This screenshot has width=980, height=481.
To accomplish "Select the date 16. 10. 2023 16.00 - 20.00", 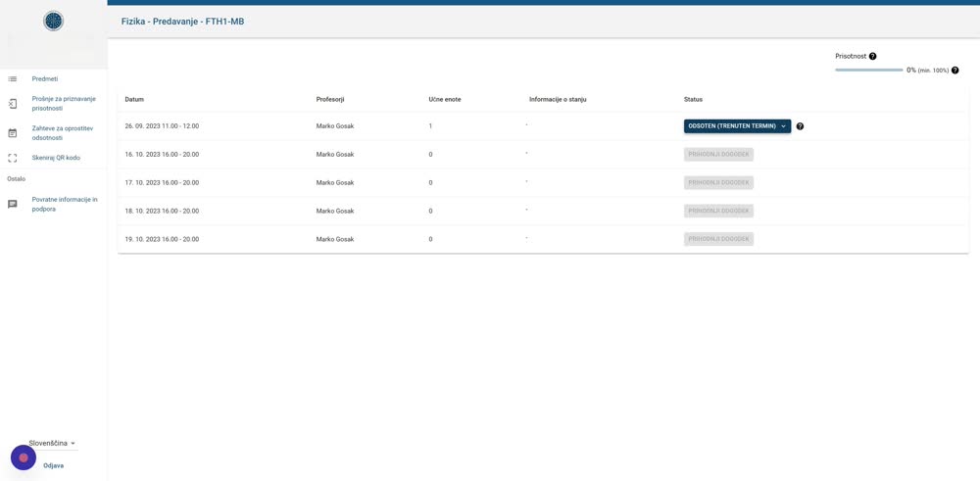I will coord(162,155).
